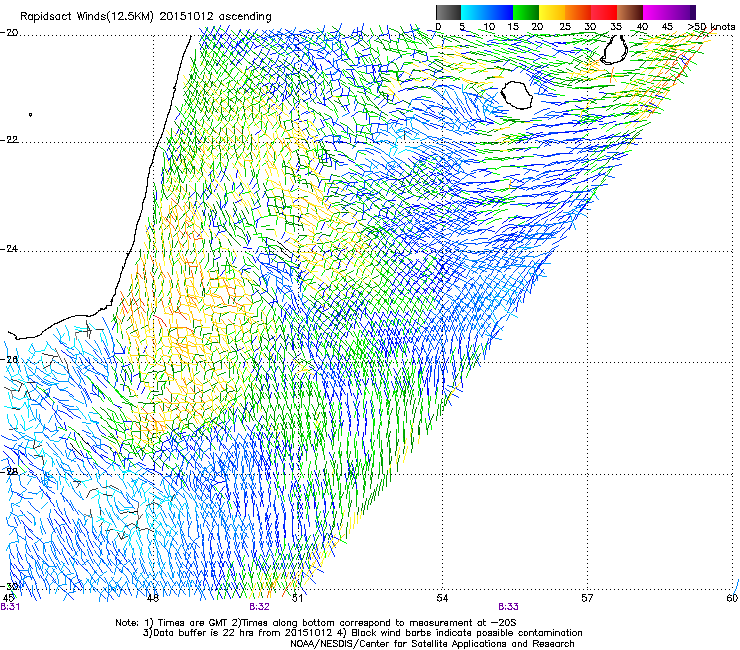
Task: Click the '57' longitude label
Action: pos(587,598)
